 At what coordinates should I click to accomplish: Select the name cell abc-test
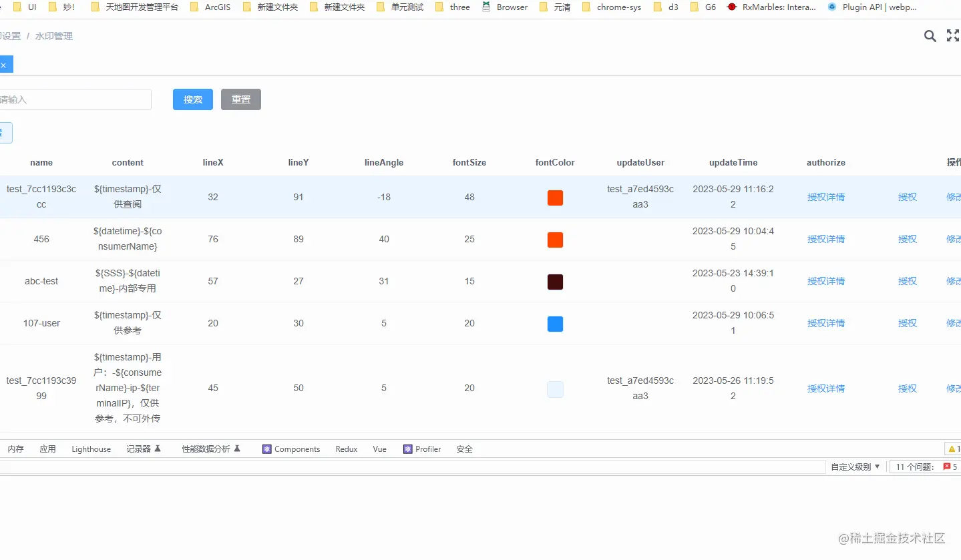(x=41, y=281)
